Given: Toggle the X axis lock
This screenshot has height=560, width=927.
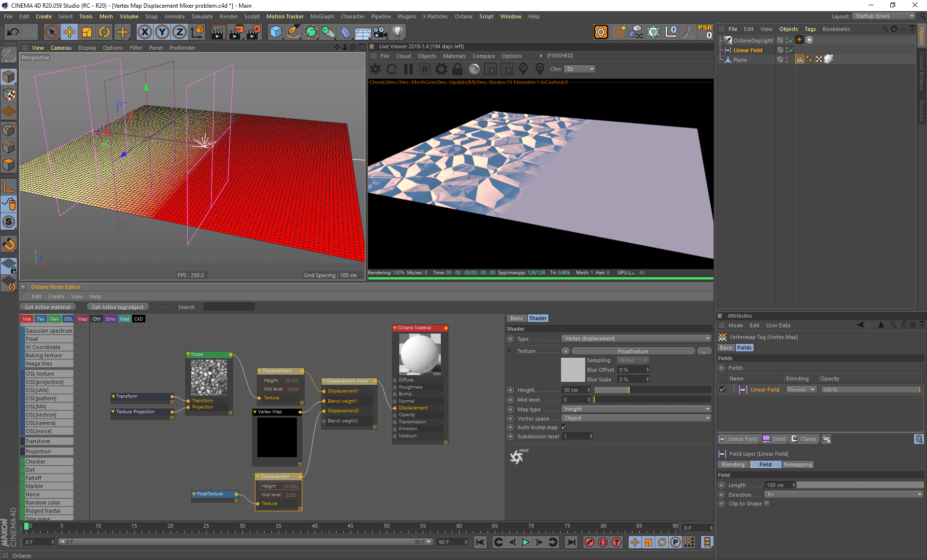Looking at the screenshot, I should [x=144, y=32].
